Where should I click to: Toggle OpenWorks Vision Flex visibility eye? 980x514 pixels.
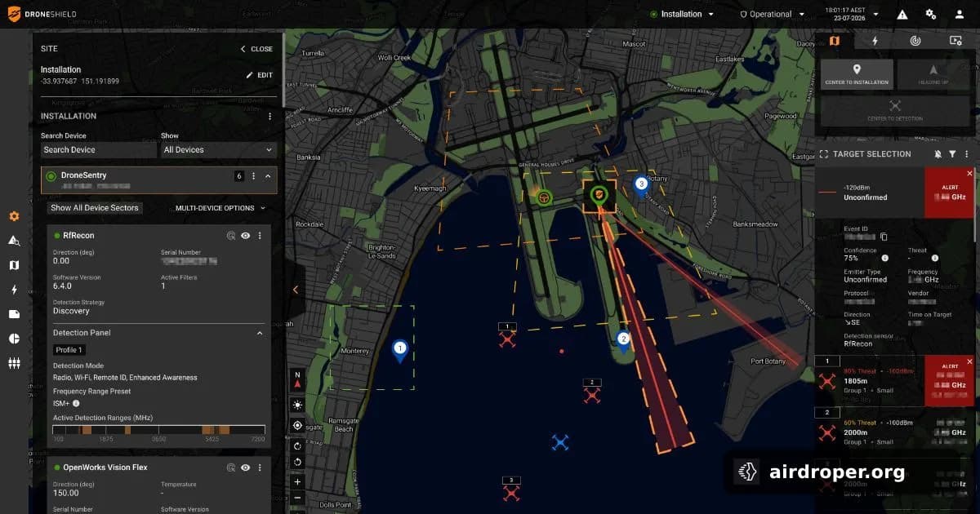[245, 467]
